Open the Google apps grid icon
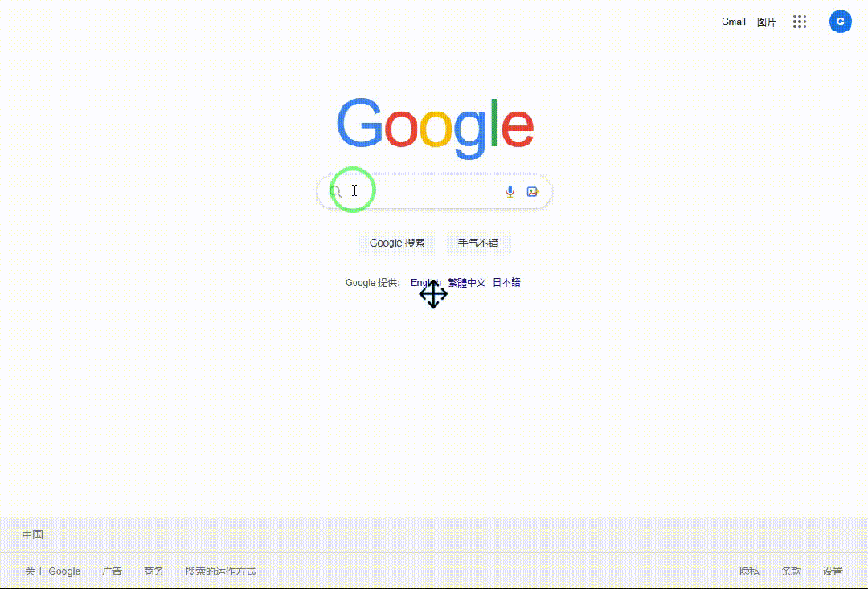Screen dimensions: 868x589 800,22
